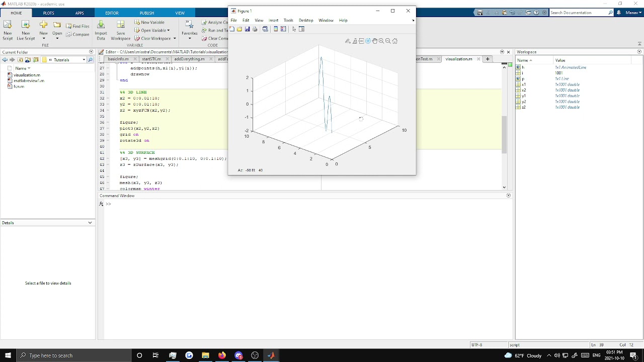This screenshot has height=362, width=644.
Task: Open Tutorials folder path dropdown
Action: click(x=84, y=60)
